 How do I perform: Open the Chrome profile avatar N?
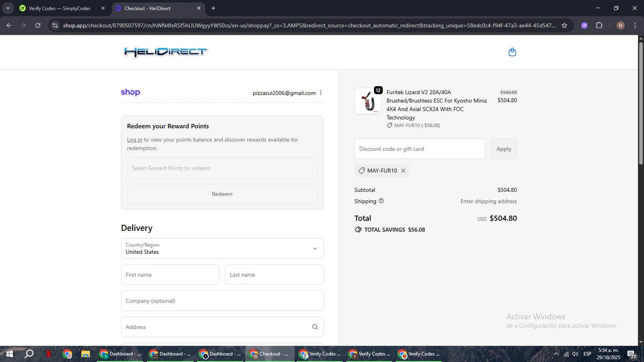tap(620, 25)
